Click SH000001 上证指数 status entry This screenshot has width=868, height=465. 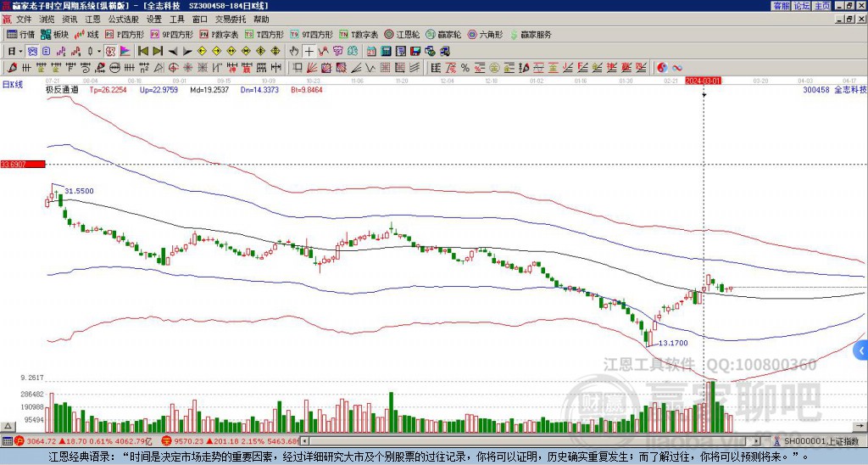coord(821,441)
